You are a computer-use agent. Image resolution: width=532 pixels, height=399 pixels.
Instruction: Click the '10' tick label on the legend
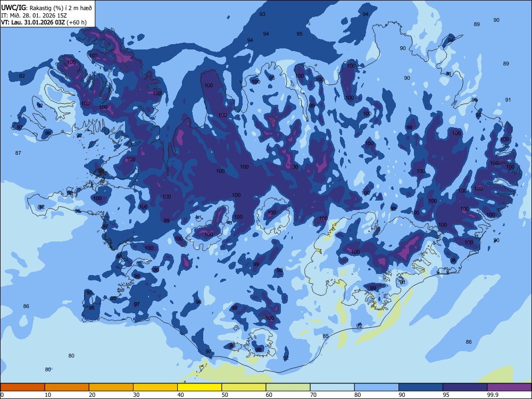48,395
